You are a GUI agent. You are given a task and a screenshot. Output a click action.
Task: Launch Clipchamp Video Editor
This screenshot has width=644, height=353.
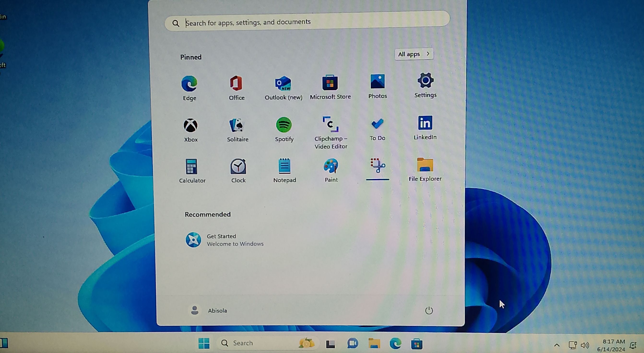click(x=330, y=125)
